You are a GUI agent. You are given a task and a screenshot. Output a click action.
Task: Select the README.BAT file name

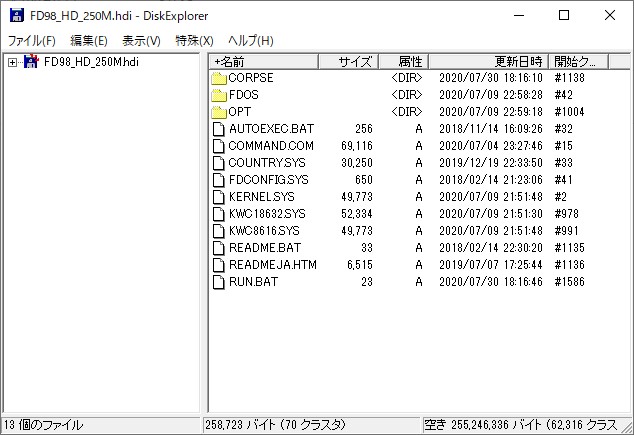coord(265,247)
